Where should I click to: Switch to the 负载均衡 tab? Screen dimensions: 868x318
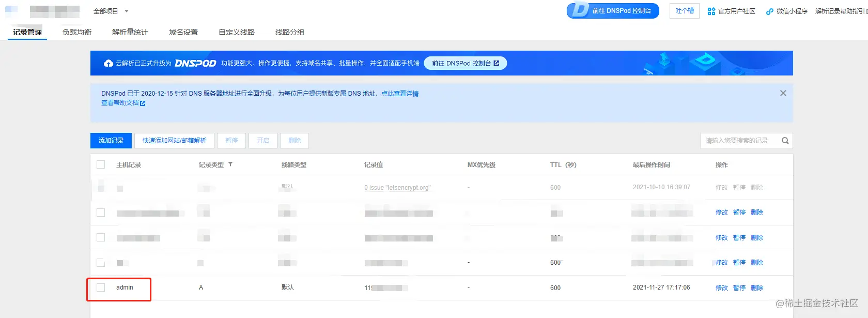pyautogui.click(x=77, y=32)
